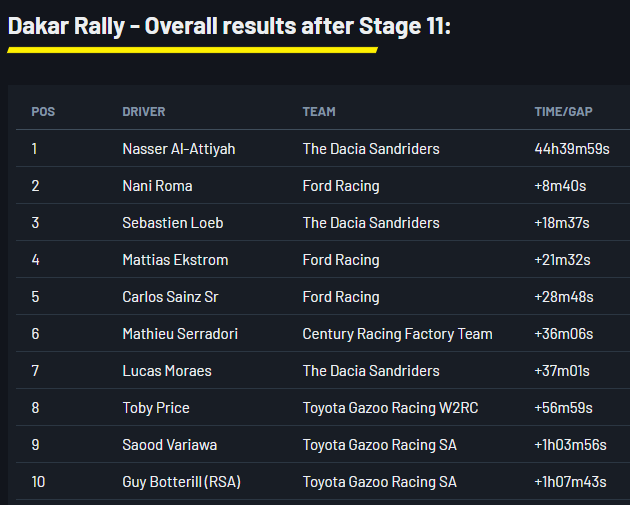Click Guy Botterill (RSA) name
This screenshot has height=505, width=630.
[x=181, y=482]
